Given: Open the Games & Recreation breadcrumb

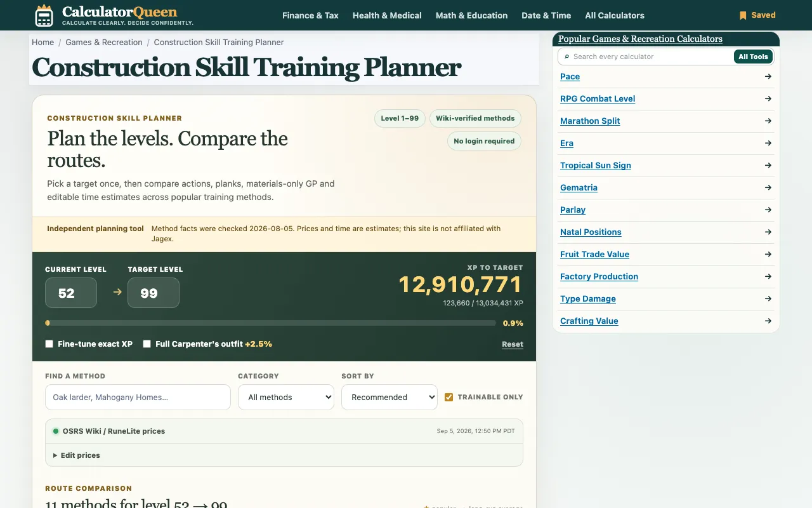Looking at the screenshot, I should click(104, 43).
